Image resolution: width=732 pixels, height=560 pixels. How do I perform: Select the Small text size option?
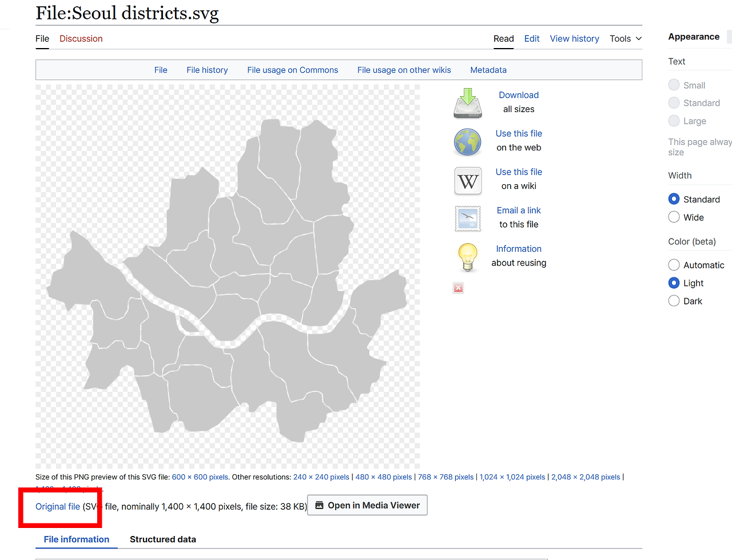(x=674, y=85)
